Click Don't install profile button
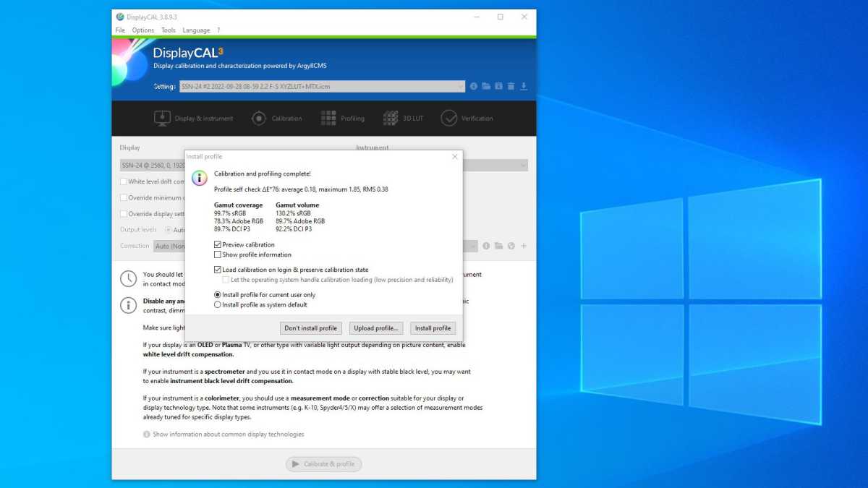 point(311,328)
